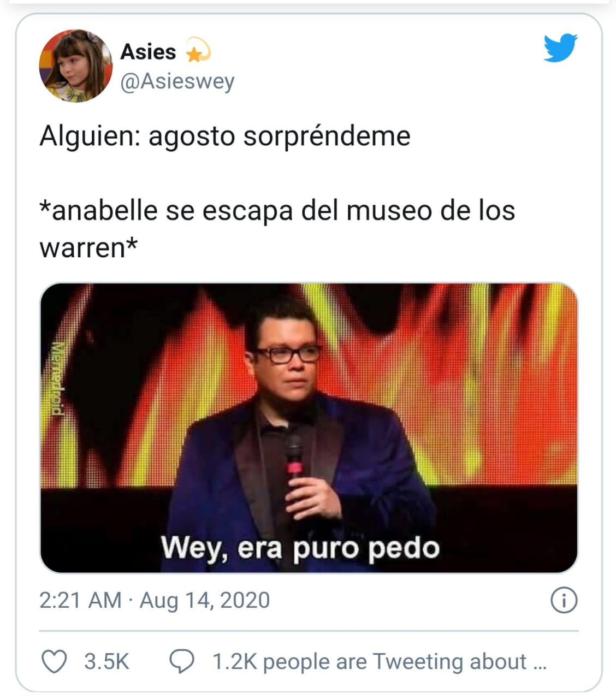616x699 pixels.
Task: Like the tweet with heart icon
Action: pos(55,661)
